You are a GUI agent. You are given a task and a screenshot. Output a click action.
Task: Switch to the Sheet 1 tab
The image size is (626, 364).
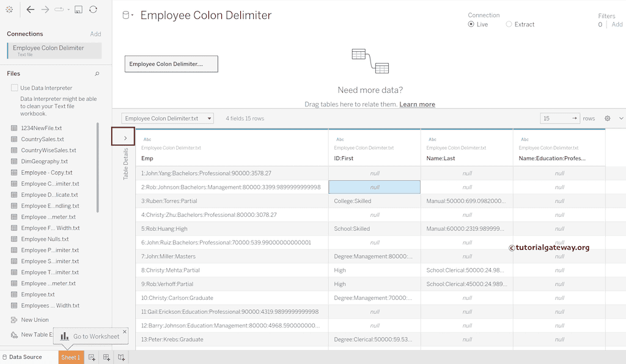[x=71, y=357]
